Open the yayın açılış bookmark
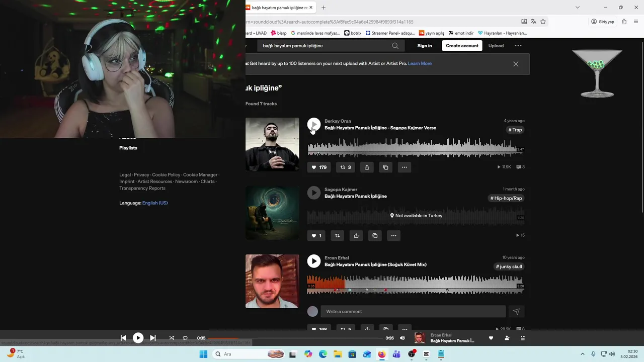The height and width of the screenshot is (362, 644). [432, 33]
